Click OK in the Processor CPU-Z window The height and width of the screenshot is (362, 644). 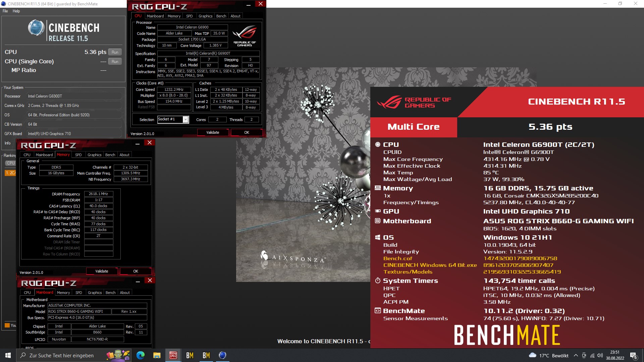point(247,133)
